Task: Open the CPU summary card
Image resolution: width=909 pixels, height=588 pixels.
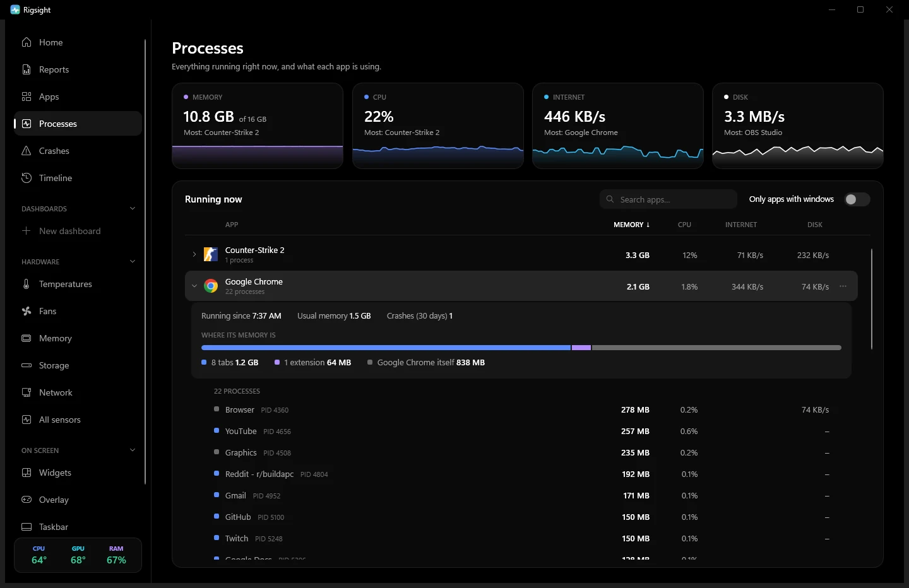Action: (x=438, y=126)
